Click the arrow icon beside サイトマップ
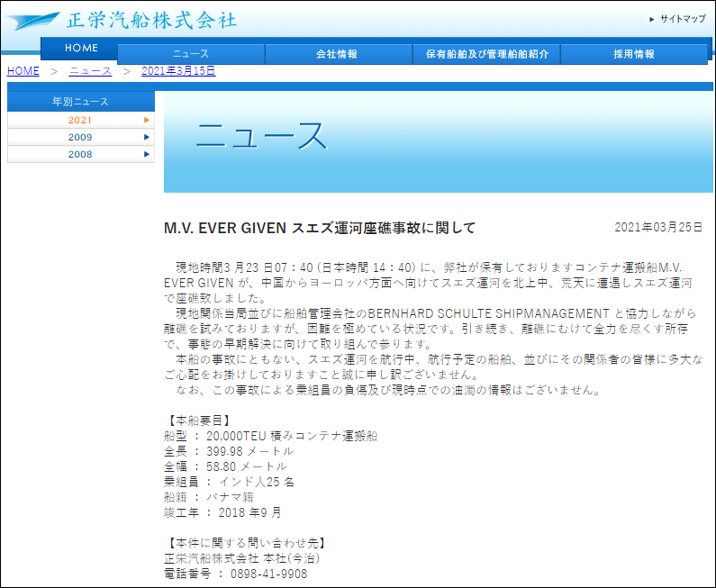The width and height of the screenshot is (716, 588). click(x=652, y=19)
